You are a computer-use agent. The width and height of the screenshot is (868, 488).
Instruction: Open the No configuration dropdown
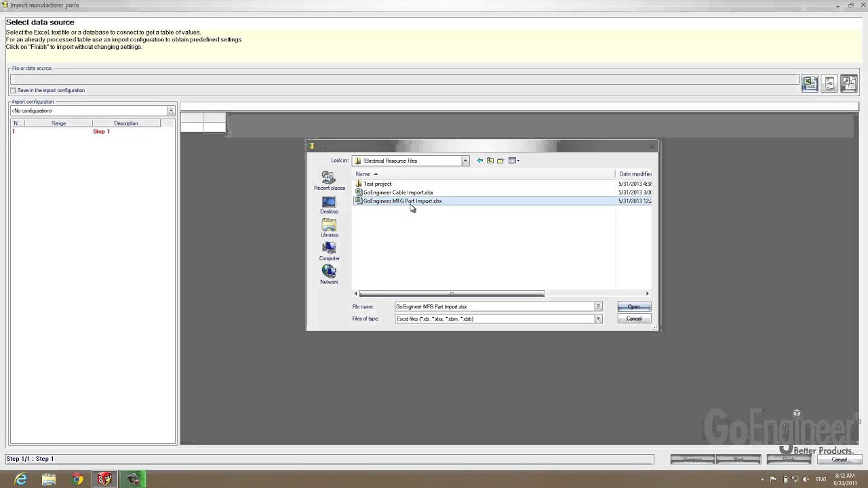coord(171,110)
